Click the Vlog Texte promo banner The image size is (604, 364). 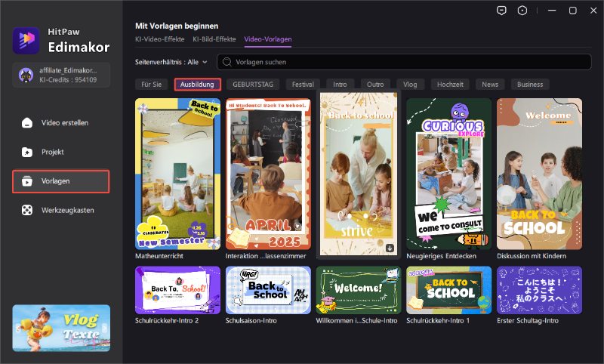(x=61, y=328)
